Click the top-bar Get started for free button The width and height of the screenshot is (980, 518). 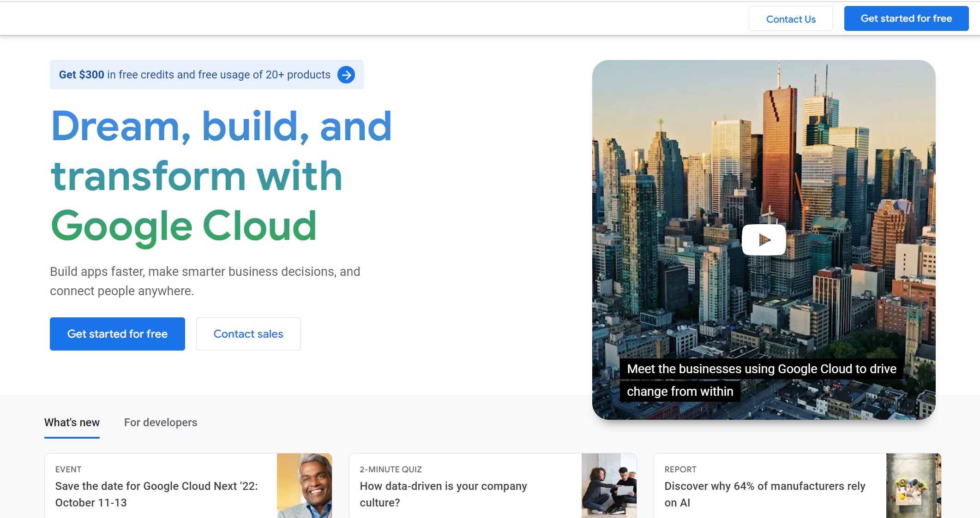906,18
